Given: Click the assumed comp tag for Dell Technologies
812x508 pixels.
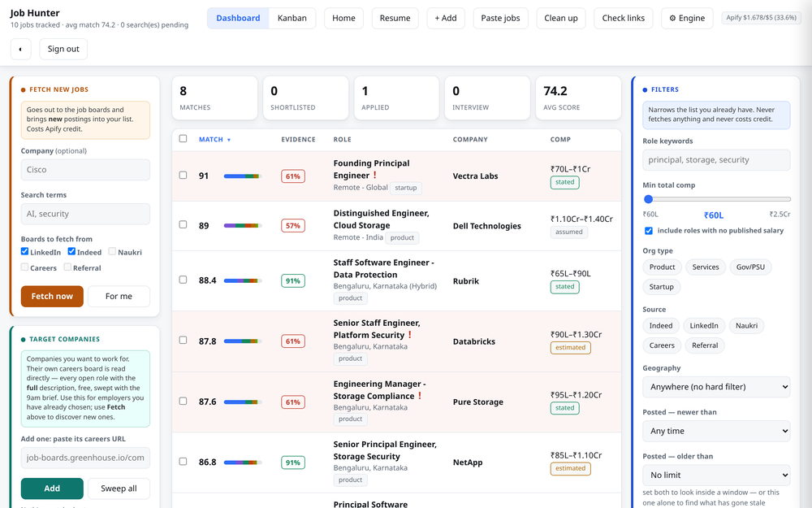Looking at the screenshot, I should (568, 232).
